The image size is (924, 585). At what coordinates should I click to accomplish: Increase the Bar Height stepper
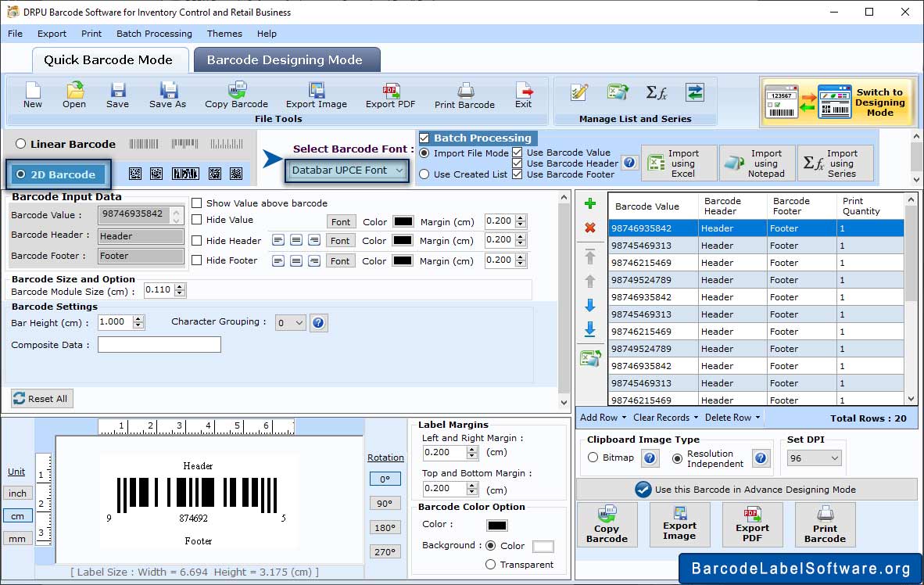pos(138,319)
